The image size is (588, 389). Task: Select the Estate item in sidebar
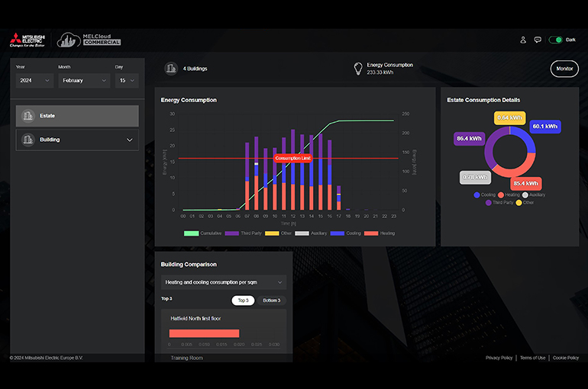pos(77,116)
